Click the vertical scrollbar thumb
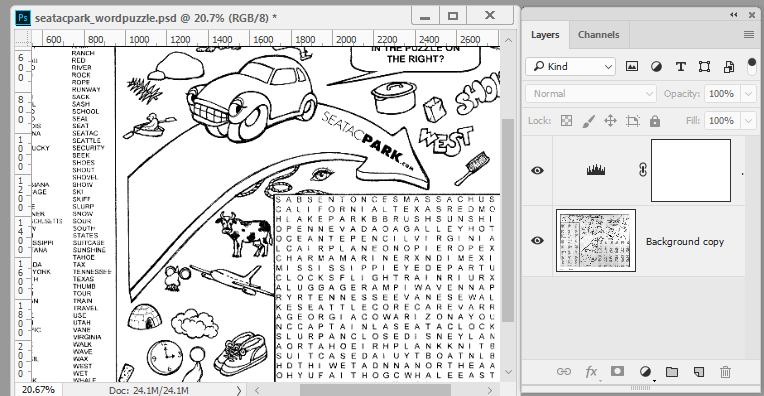The image size is (764, 396). pyautogui.click(x=508, y=220)
